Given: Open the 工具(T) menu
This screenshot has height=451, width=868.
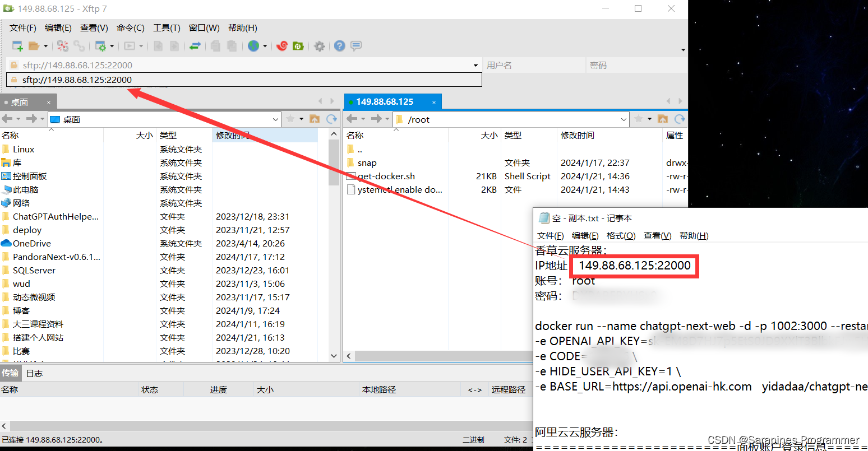Looking at the screenshot, I should coord(167,27).
